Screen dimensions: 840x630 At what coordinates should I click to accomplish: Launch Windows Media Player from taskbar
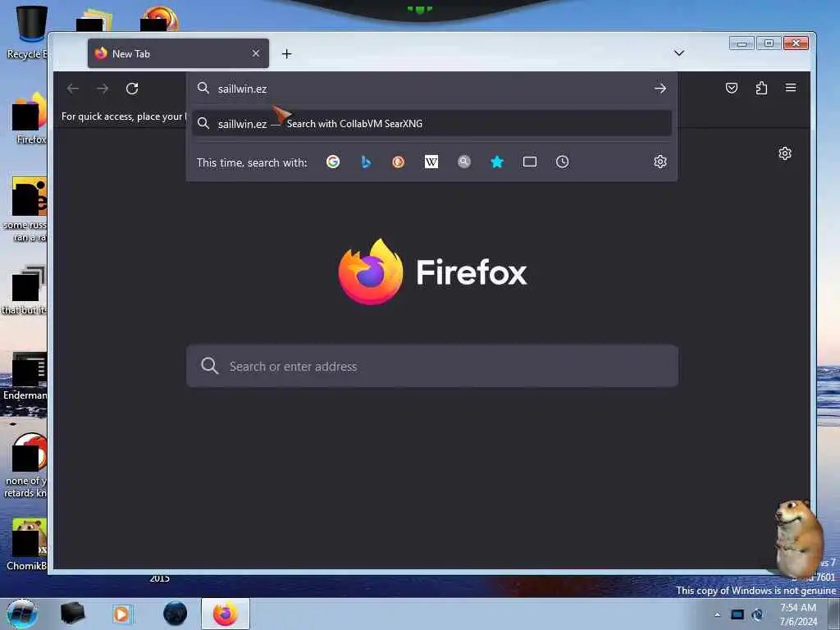pos(122,614)
